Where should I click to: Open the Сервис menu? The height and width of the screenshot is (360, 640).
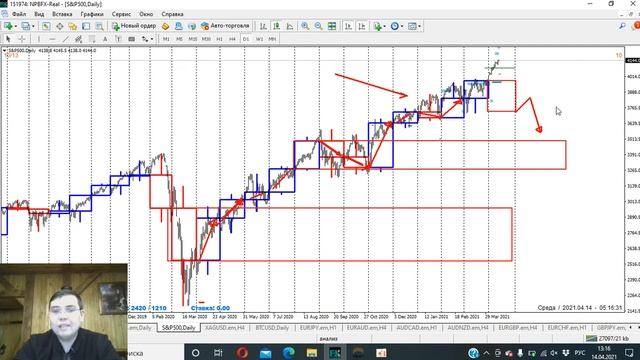(121, 14)
